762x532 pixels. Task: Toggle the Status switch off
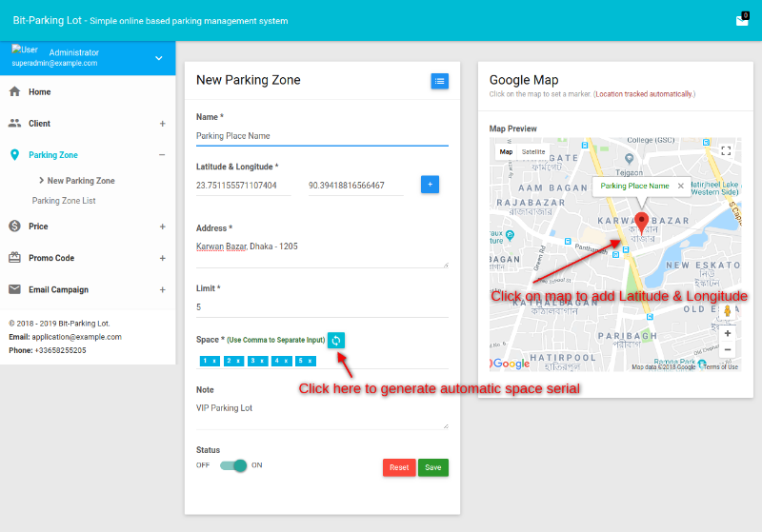pos(233,465)
